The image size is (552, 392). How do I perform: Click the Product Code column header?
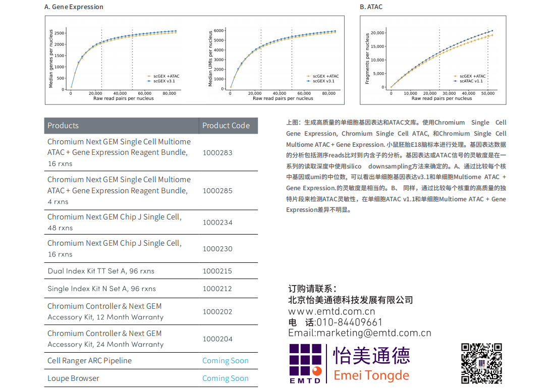pos(226,126)
